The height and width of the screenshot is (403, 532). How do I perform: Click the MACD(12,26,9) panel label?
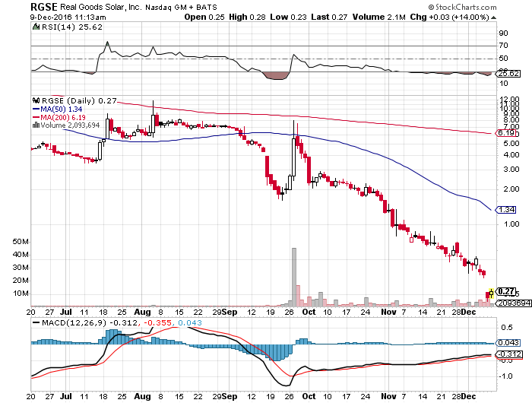69,322
